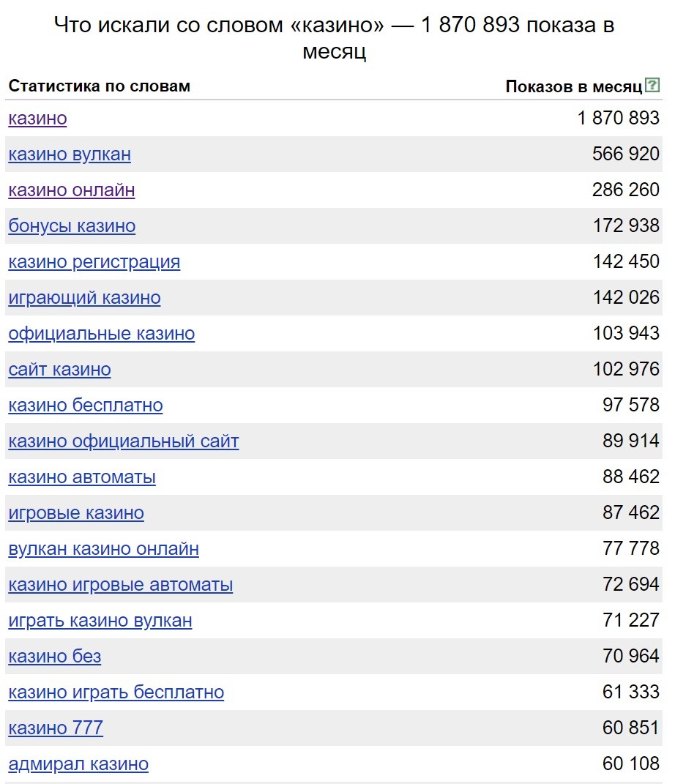
Task: Click the help question mark icon
Action: coord(652,85)
